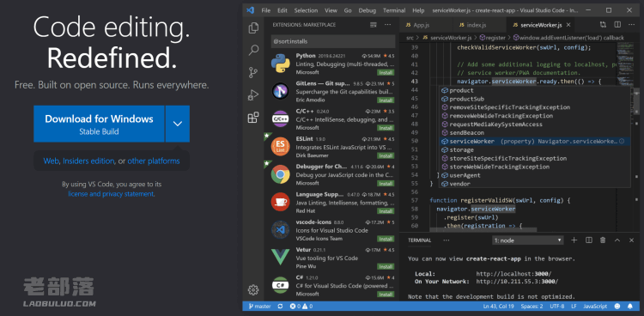
Task: Open the Extensions view in the activity bar
Action: point(253,118)
